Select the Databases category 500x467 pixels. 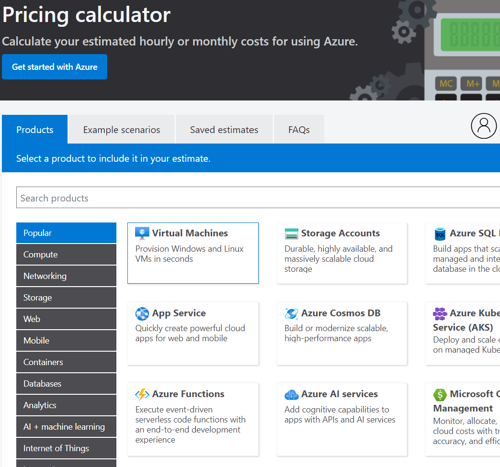click(66, 383)
